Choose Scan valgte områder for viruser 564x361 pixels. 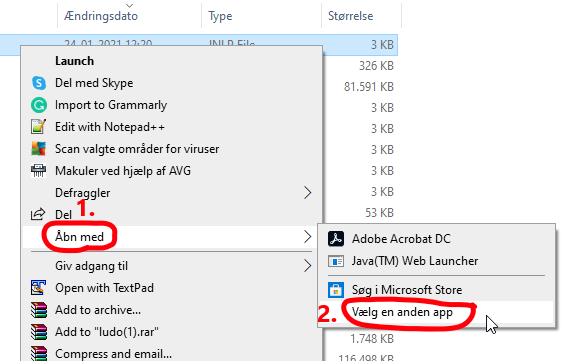tap(172, 149)
